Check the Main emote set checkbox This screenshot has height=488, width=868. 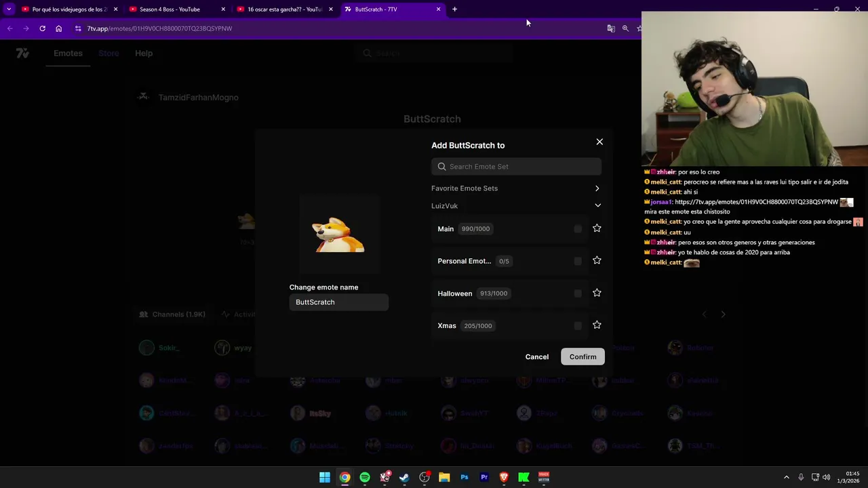[x=578, y=229]
